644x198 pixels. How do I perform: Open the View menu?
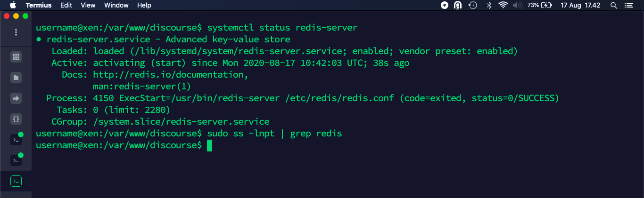pos(88,6)
